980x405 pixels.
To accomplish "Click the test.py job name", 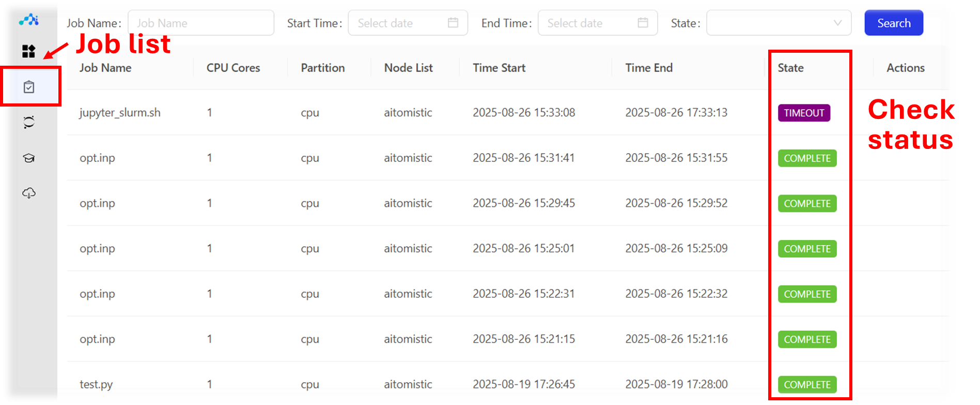I will pyautogui.click(x=96, y=384).
